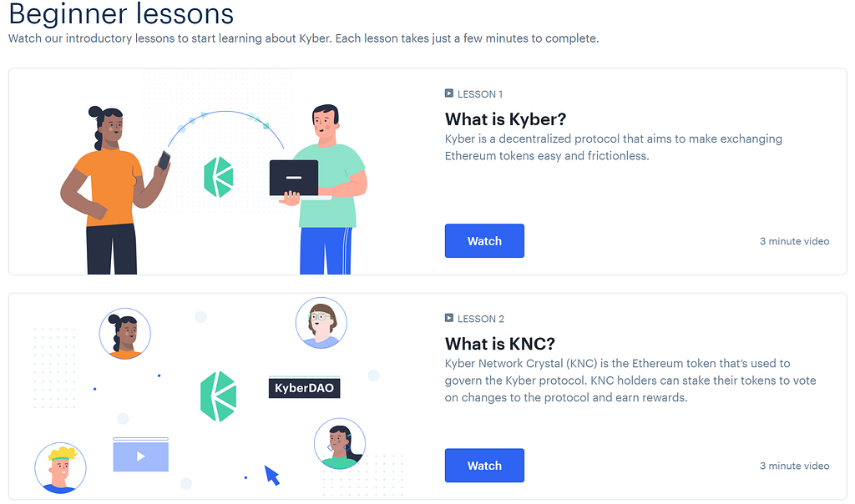Click the Lesson 2 video play icon
The width and height of the screenshot is (855, 504).
click(x=448, y=318)
